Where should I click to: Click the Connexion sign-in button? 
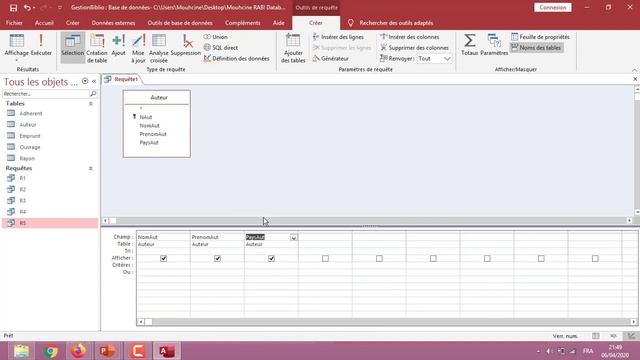coord(553,7)
